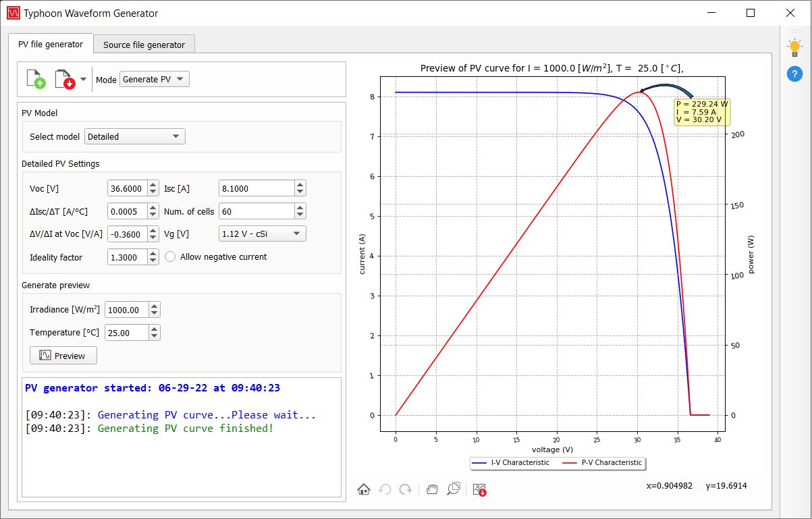Toggle I-V Characteristic legend entry
Screen dimensions: 812x519
click(x=511, y=463)
